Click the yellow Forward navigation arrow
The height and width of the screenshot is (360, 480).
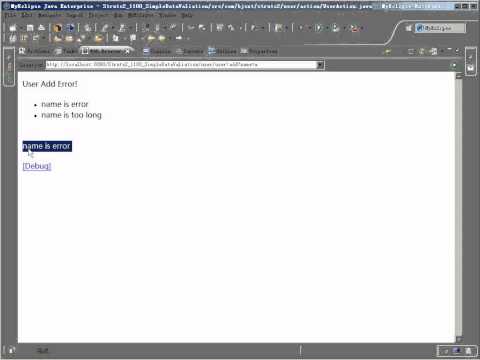[x=162, y=38]
